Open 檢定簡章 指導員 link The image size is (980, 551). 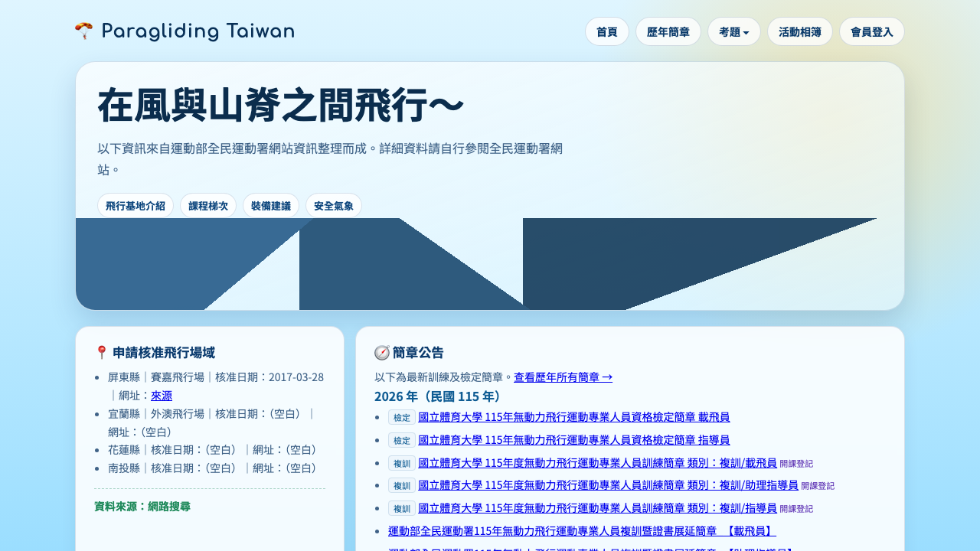573,440
